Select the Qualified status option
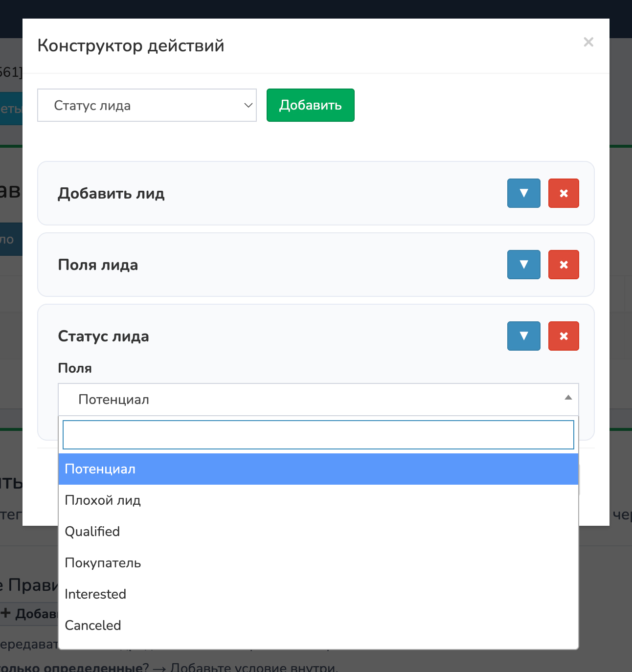 pyautogui.click(x=318, y=532)
